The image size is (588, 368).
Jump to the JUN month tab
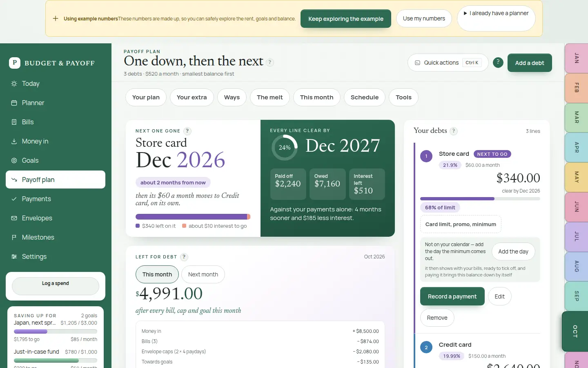click(577, 207)
